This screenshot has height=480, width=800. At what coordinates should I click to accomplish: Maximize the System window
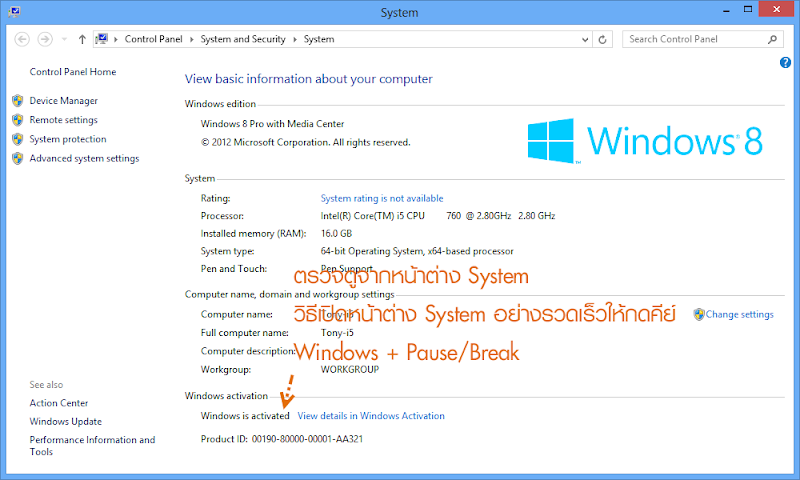(748, 10)
